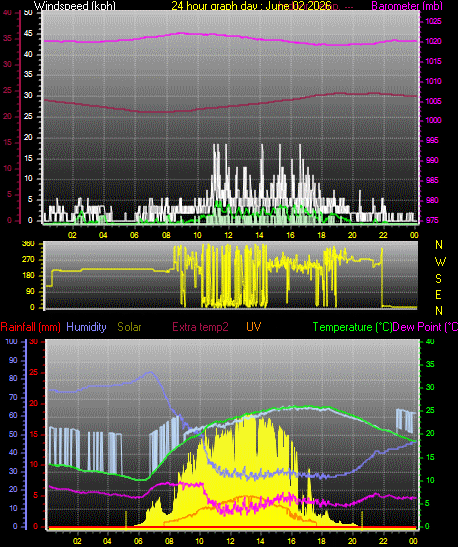Click the "100" value on blue humidity axis
The height and width of the screenshot is (547, 458).
pyautogui.click(x=12, y=342)
